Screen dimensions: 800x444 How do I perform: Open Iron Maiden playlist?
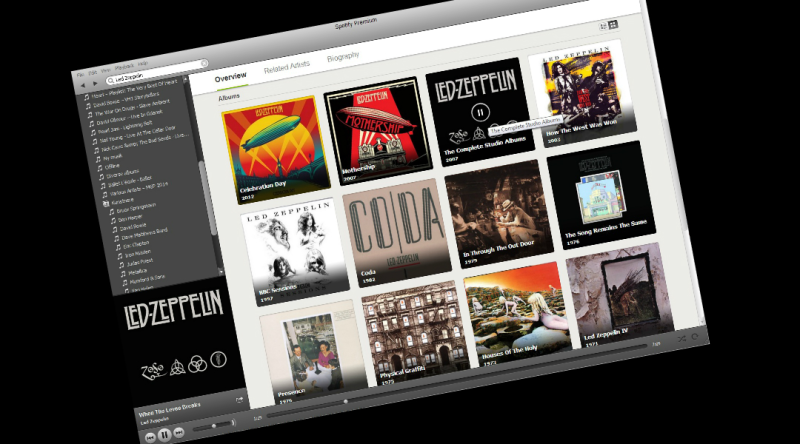tap(138, 254)
